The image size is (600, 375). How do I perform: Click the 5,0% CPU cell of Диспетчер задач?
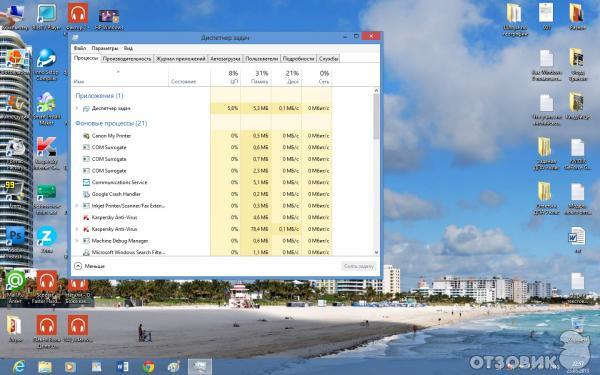click(225, 108)
